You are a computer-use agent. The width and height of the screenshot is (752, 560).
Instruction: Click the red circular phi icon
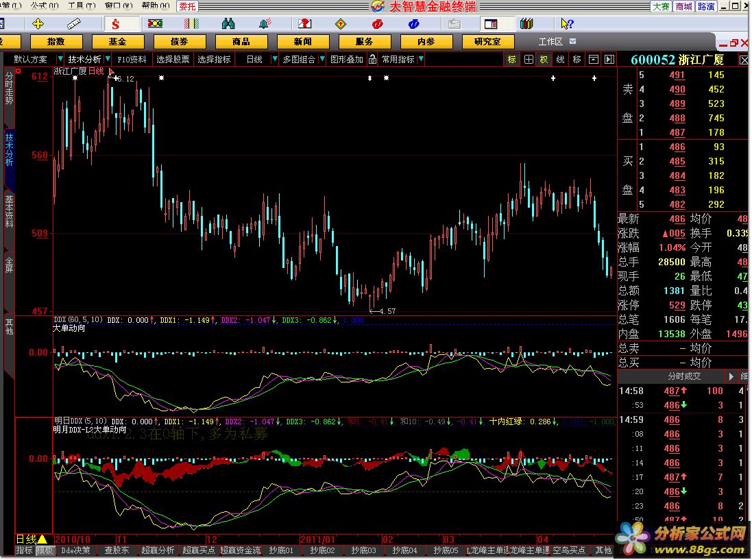point(378,23)
